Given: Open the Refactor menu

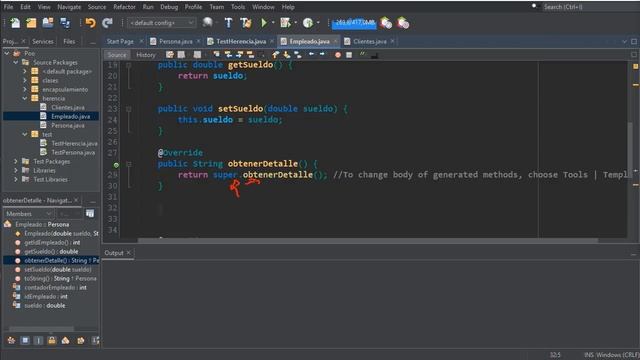Looking at the screenshot, I should click(x=124, y=7).
